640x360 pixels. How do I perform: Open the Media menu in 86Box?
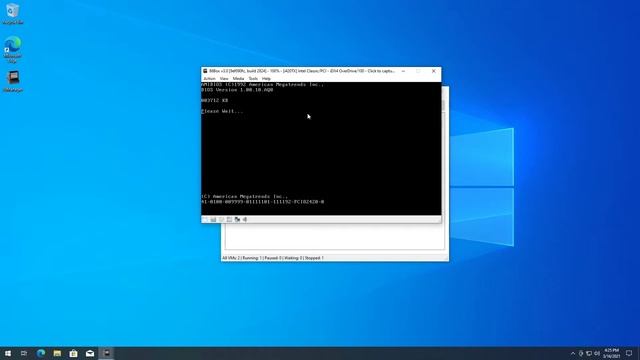point(238,78)
